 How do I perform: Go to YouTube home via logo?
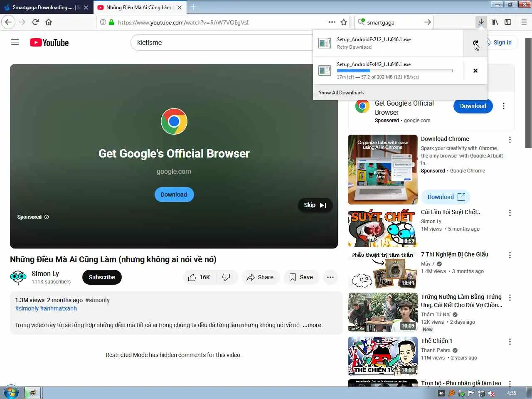49,42
